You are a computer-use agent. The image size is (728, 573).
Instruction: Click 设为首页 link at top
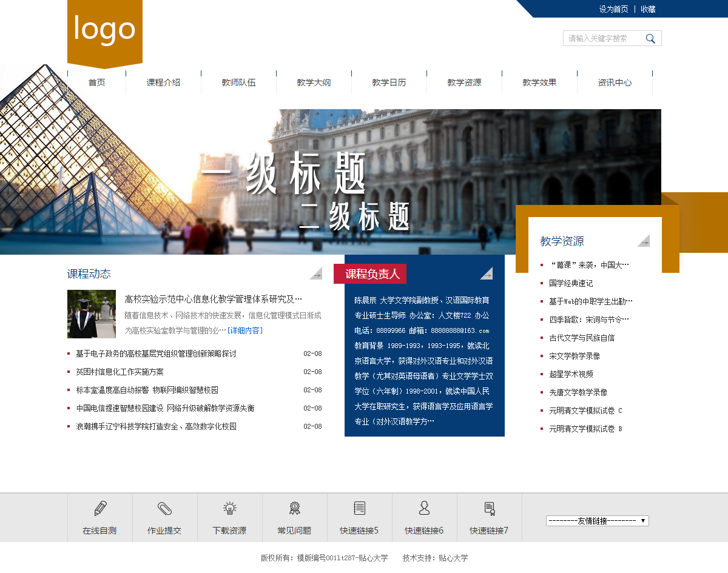pos(613,9)
